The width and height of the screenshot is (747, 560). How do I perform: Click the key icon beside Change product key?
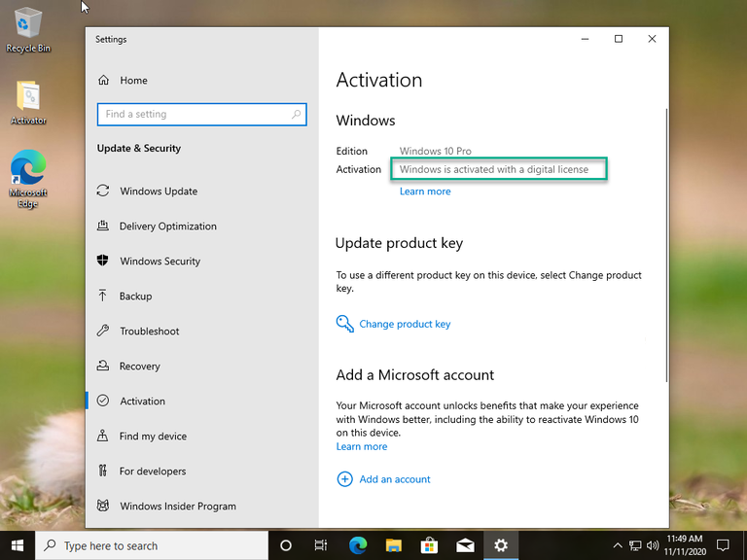point(345,324)
